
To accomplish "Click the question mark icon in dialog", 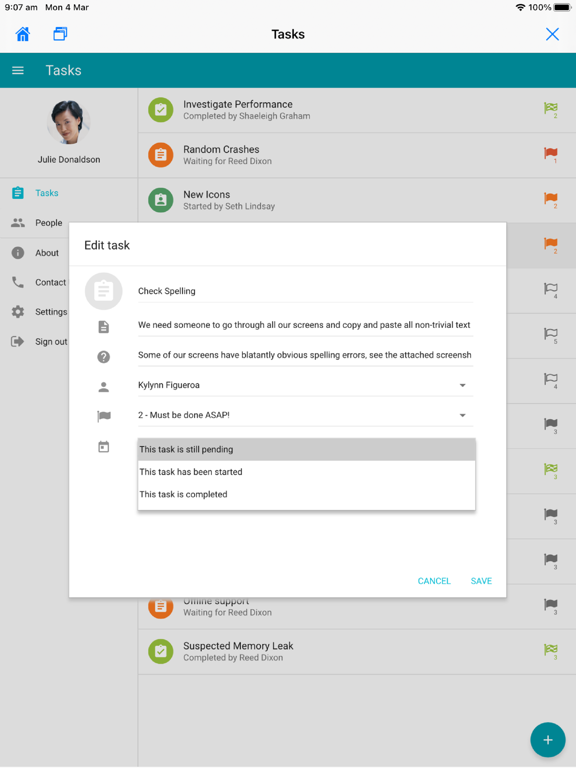I will [x=103, y=357].
